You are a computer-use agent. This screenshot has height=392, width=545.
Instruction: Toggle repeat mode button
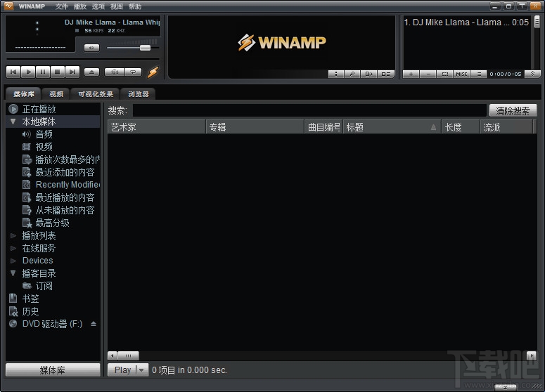(x=133, y=72)
